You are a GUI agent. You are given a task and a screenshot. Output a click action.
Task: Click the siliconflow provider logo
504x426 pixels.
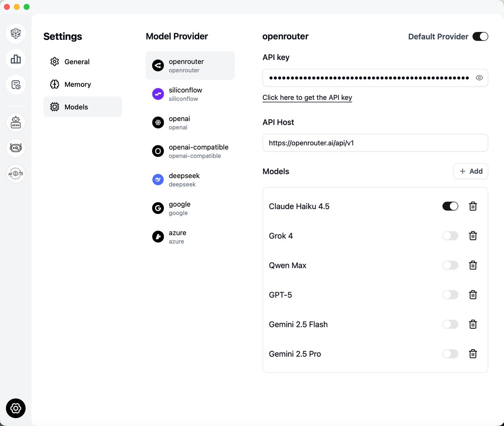point(158,94)
